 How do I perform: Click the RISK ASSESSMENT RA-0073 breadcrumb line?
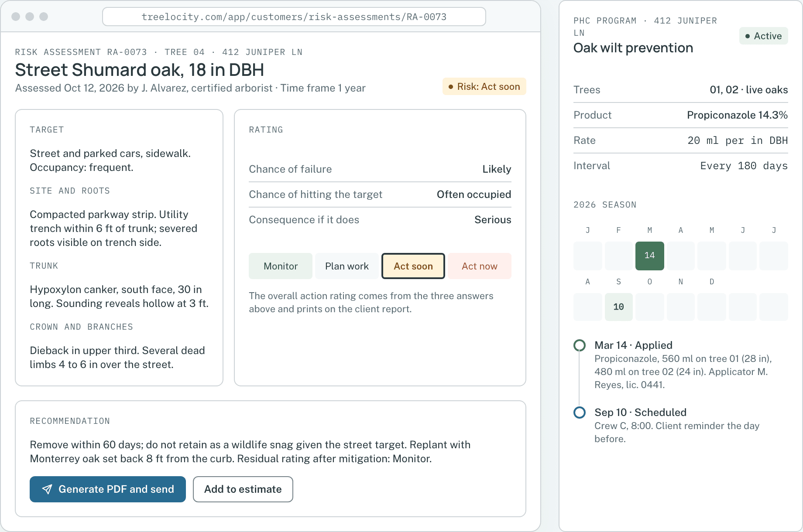tap(159, 52)
